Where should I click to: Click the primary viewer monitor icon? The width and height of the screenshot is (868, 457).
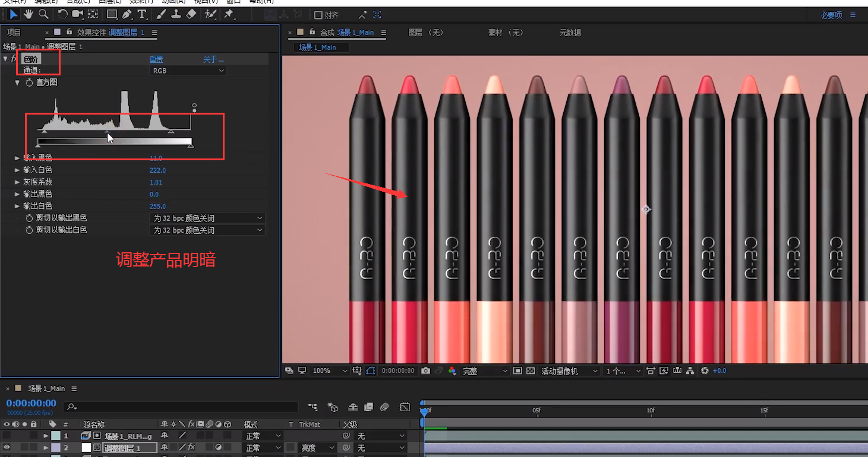click(x=302, y=370)
